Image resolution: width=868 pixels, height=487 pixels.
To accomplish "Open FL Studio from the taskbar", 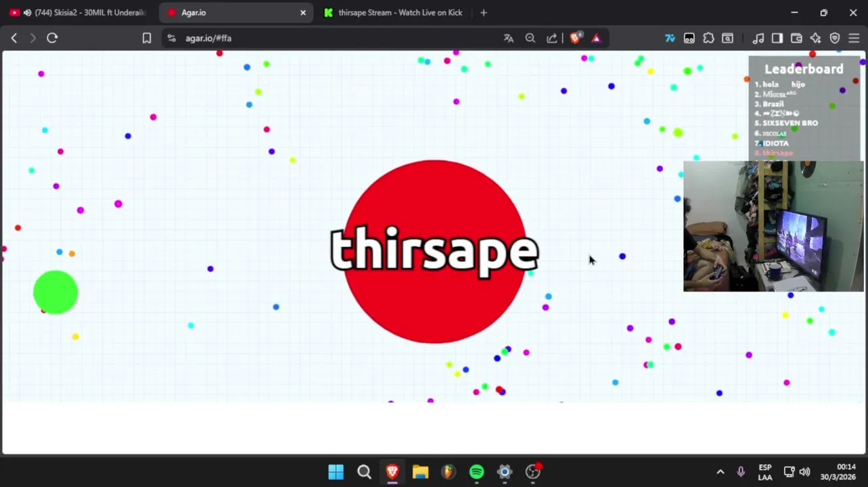I will pyautogui.click(x=449, y=472).
